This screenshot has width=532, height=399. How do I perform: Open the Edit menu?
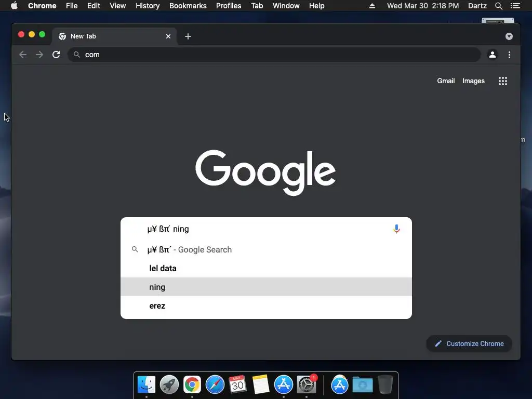pyautogui.click(x=94, y=6)
